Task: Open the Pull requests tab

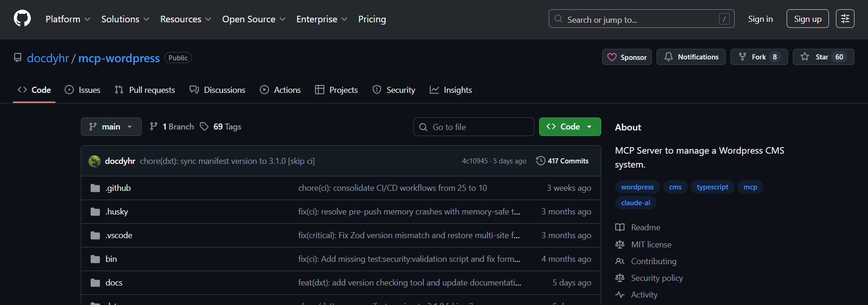Action: click(145, 90)
